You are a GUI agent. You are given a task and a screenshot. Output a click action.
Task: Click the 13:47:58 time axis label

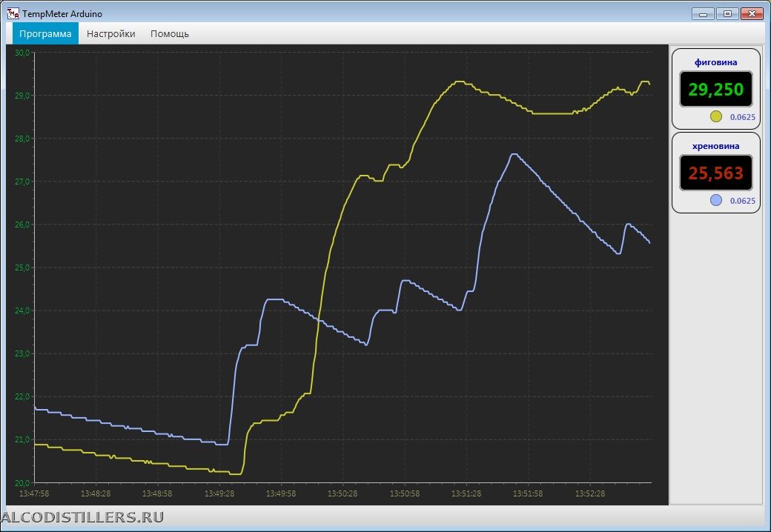34,493
